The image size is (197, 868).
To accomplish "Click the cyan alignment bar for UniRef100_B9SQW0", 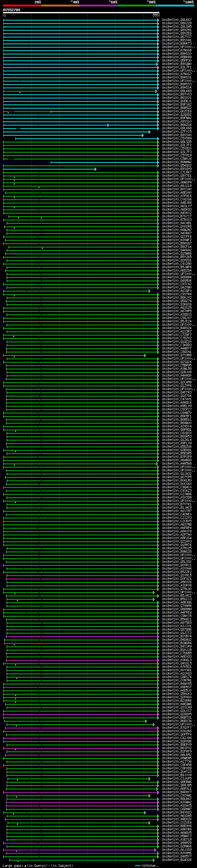I will (x=80, y=64).
